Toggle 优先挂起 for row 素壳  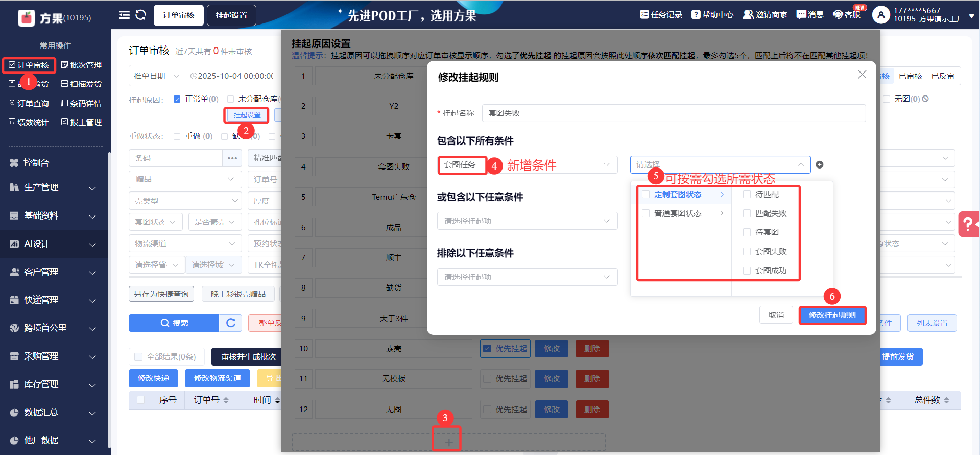[x=487, y=349]
